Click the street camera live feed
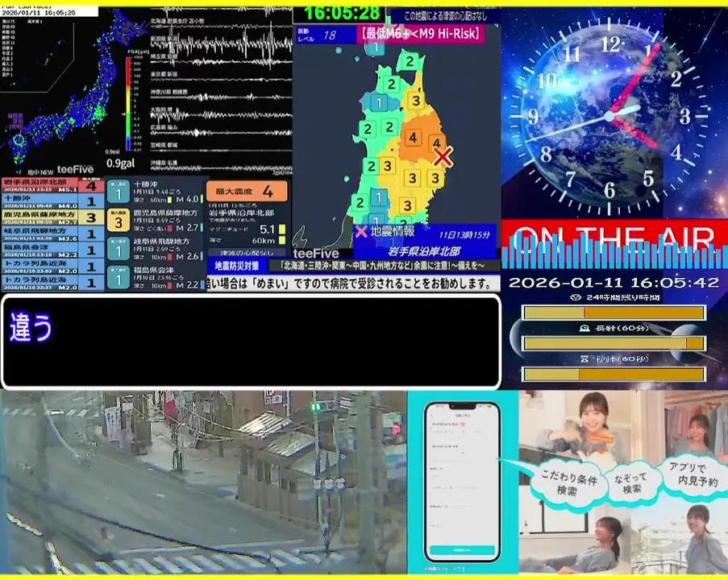This screenshot has height=580, width=728. (x=203, y=483)
